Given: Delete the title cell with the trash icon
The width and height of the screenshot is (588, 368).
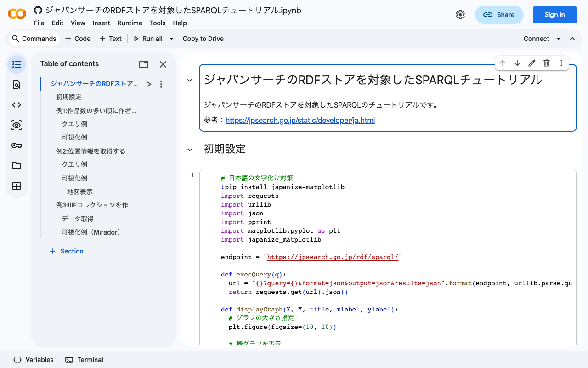Looking at the screenshot, I should click(546, 63).
